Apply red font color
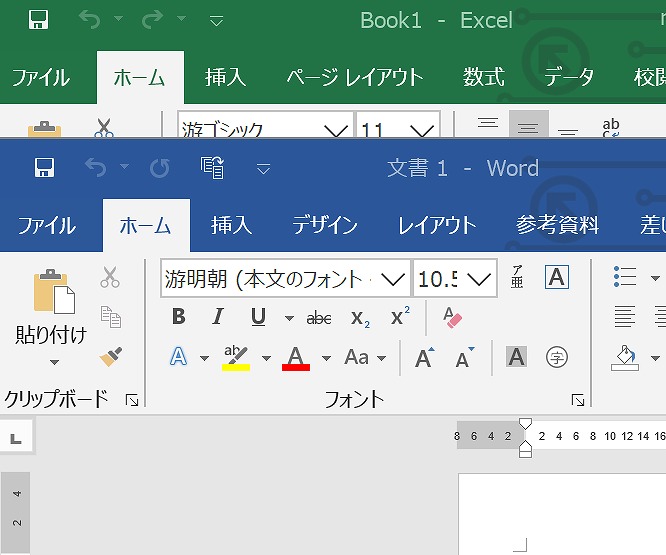 pos(296,358)
